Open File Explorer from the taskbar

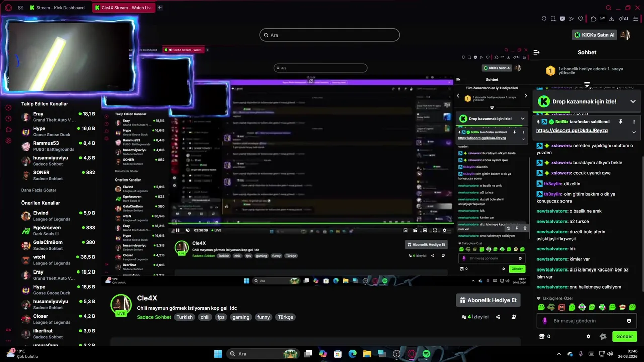pyautogui.click(x=367, y=354)
